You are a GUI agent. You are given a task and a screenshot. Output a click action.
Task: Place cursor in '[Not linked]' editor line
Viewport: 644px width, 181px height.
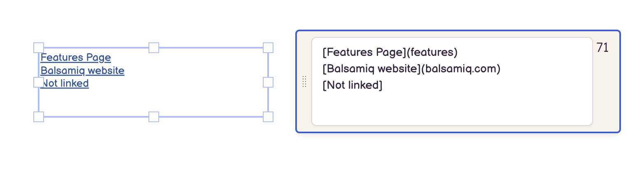pyautogui.click(x=352, y=85)
